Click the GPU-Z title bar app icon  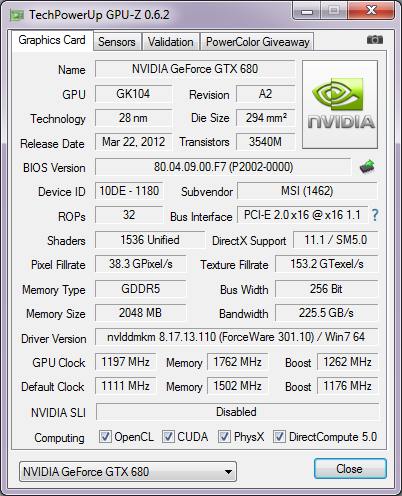(17, 15)
